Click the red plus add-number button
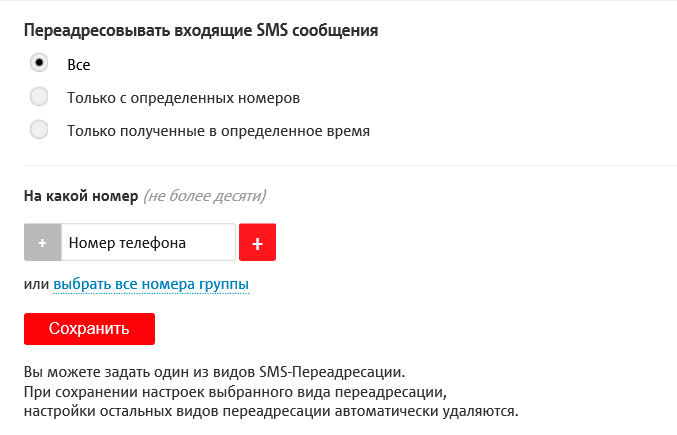The width and height of the screenshot is (677, 435). click(257, 242)
